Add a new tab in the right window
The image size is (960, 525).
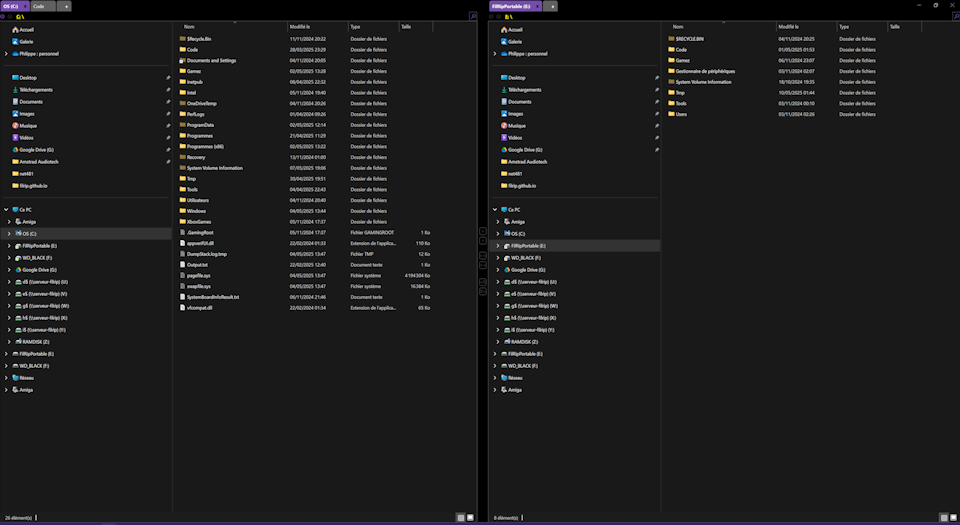[x=552, y=6]
